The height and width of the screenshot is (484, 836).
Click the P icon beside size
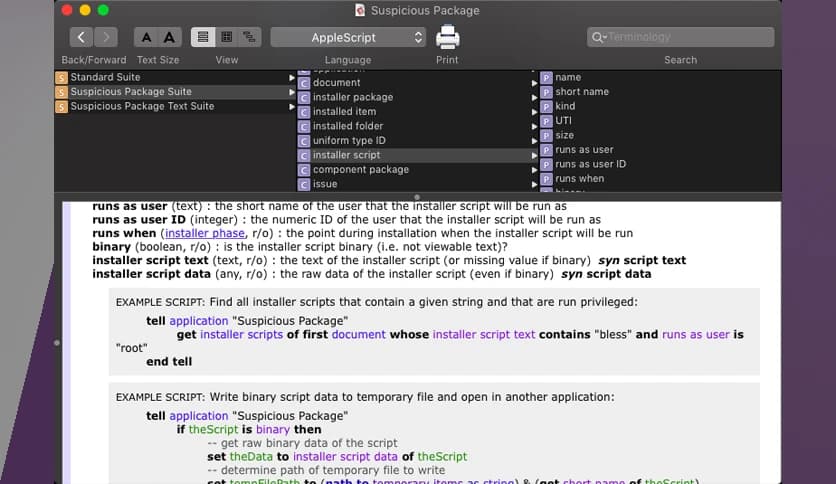[546, 136]
